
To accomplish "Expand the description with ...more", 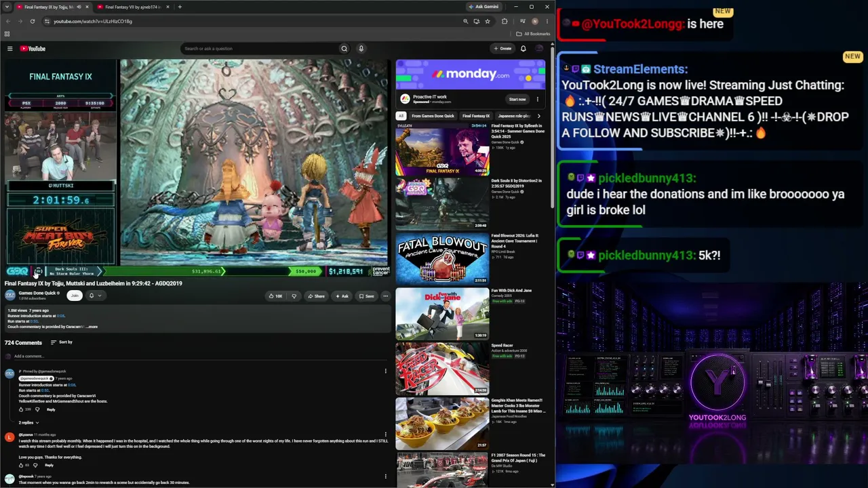I will [91, 327].
